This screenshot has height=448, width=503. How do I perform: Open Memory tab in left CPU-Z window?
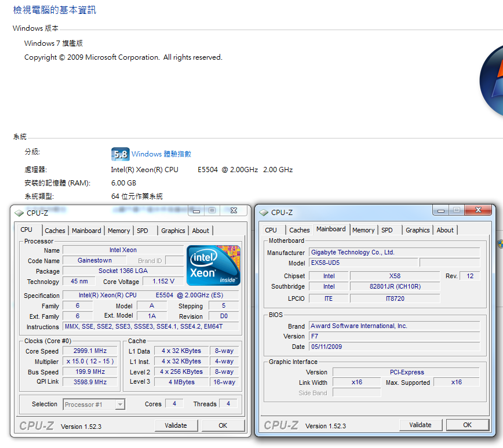(119, 231)
